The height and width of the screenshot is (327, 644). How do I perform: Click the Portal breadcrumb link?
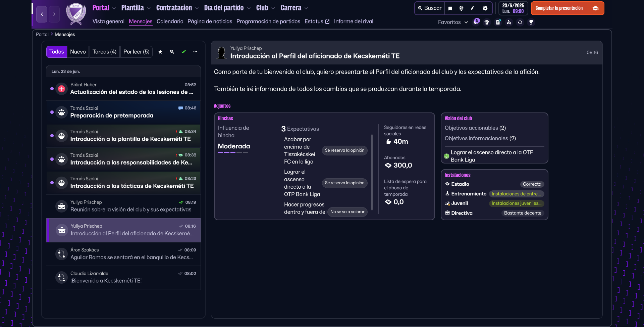click(x=42, y=34)
